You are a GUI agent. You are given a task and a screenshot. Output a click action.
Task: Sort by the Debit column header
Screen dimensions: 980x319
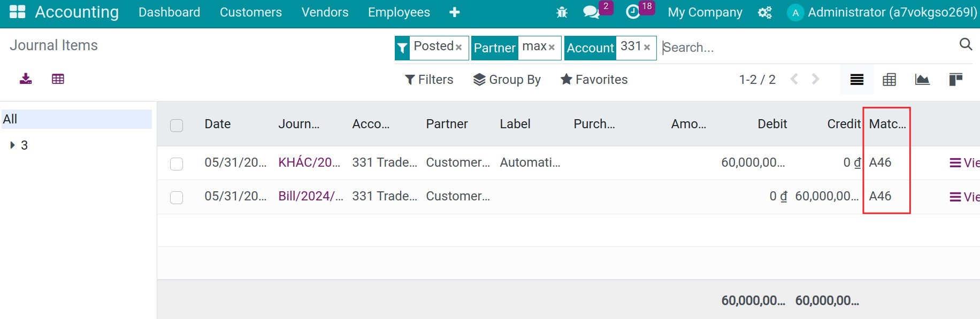[x=772, y=124]
